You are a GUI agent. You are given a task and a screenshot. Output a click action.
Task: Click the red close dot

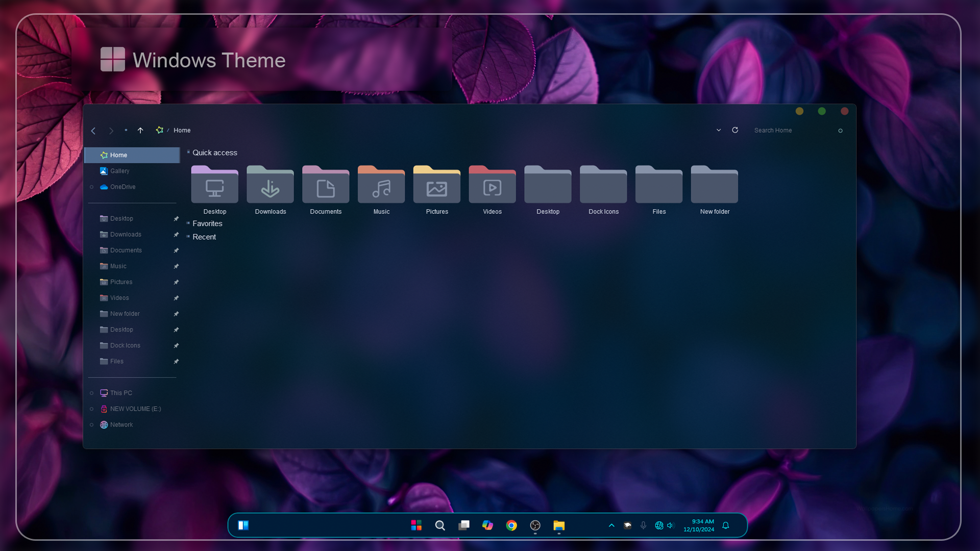click(x=845, y=111)
